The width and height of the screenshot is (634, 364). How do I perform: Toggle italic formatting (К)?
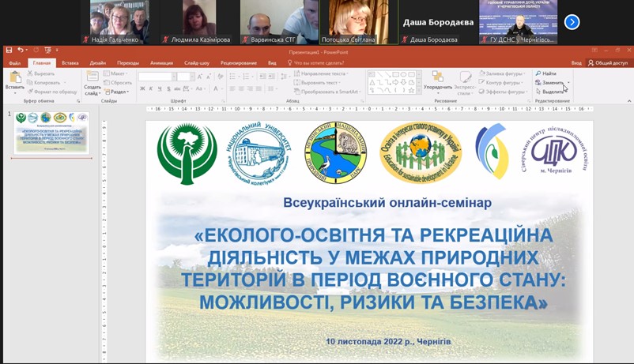pyautogui.click(x=151, y=88)
